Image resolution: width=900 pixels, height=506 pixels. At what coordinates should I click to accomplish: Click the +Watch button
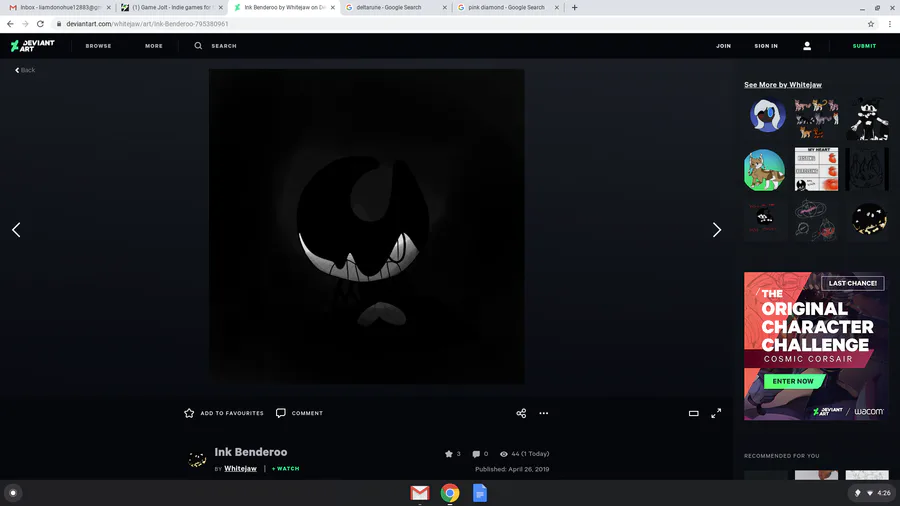pos(285,469)
